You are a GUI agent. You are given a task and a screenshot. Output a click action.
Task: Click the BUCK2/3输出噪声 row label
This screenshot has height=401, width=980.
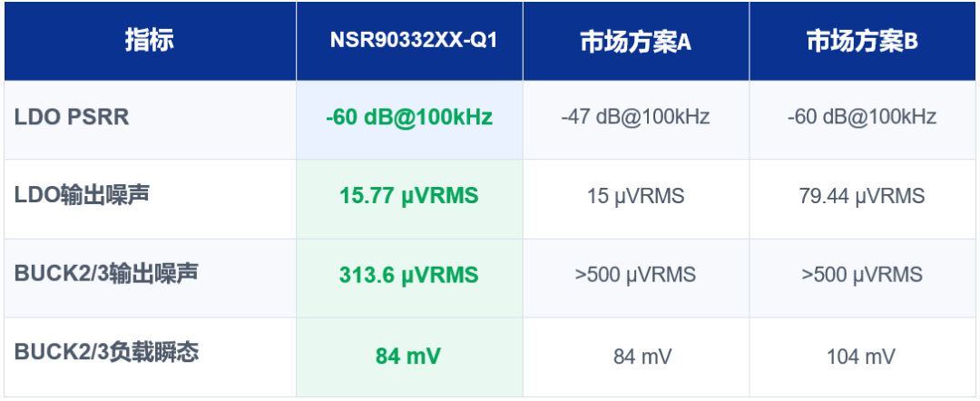coord(105,274)
